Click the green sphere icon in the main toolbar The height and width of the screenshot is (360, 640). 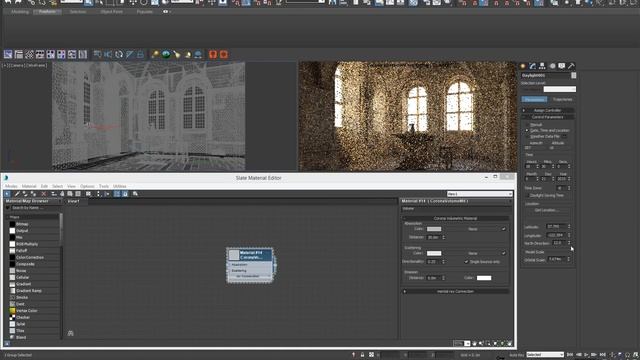(166, 54)
